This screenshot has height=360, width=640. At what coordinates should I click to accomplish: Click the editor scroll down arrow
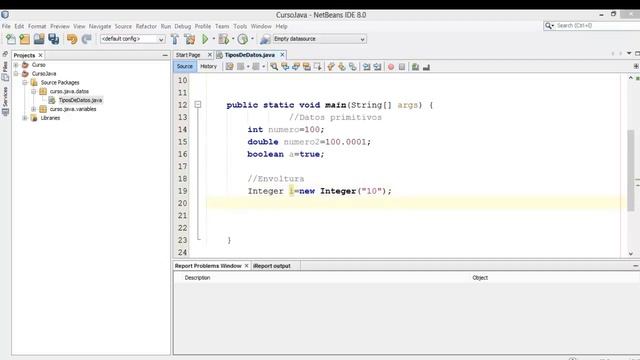[631, 253]
